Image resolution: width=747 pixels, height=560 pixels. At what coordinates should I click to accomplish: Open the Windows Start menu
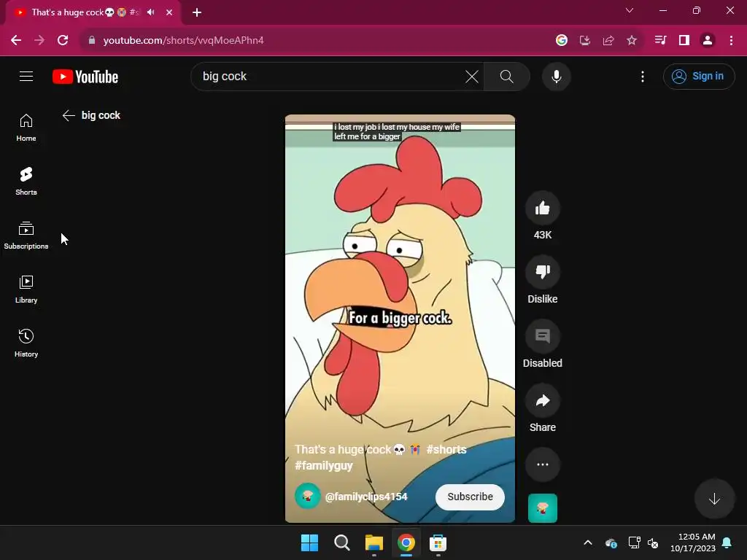pos(309,542)
